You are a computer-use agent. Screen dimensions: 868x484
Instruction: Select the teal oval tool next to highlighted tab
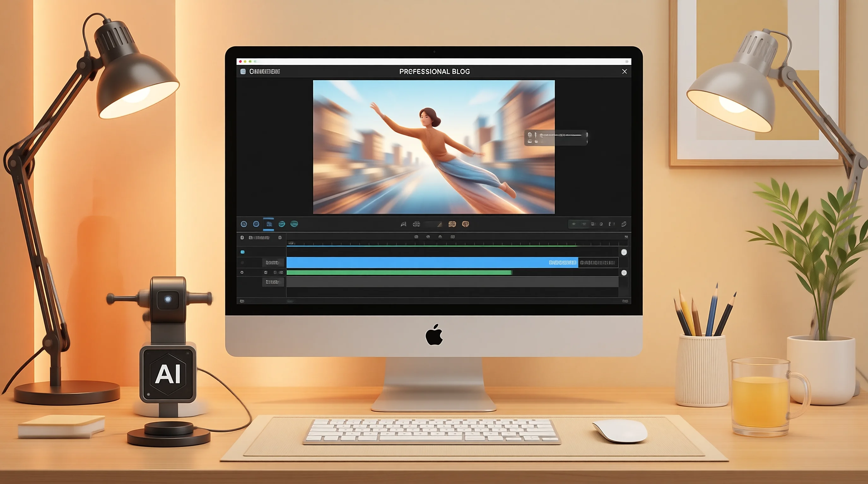coord(282,224)
